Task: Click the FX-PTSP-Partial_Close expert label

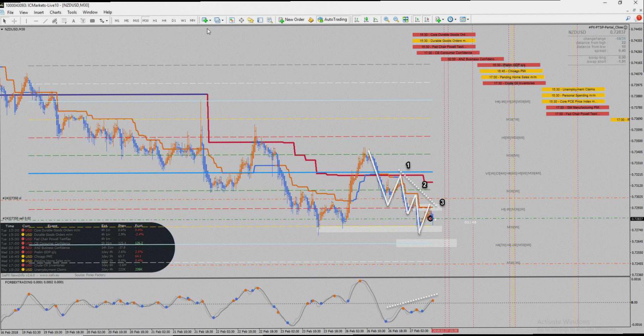Action: click(608, 27)
